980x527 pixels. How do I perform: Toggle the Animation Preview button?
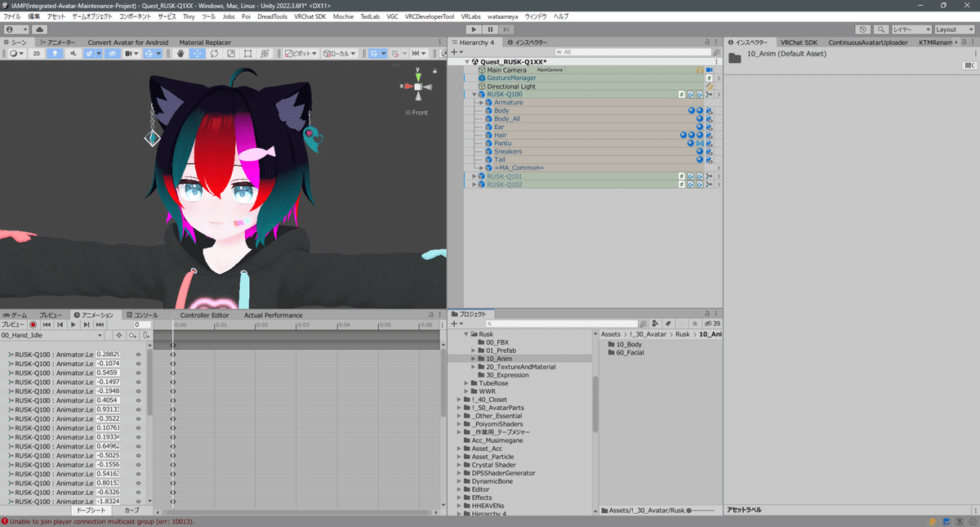[x=14, y=324]
